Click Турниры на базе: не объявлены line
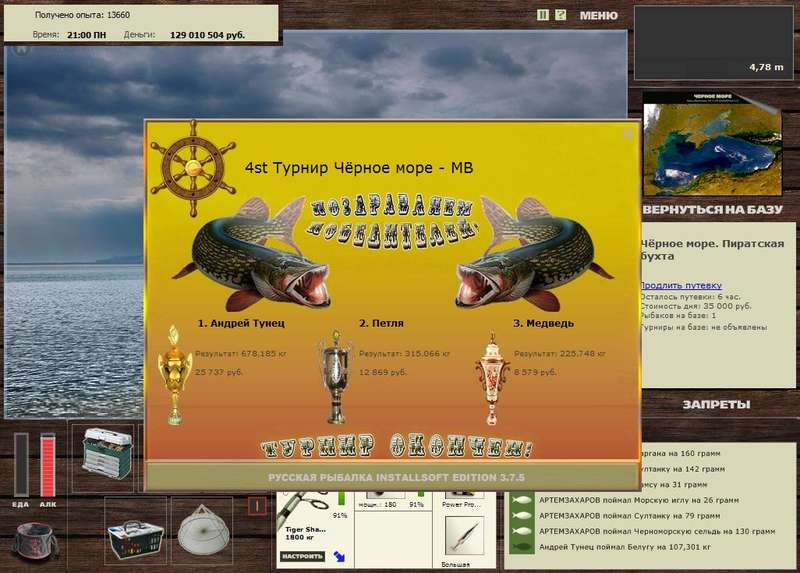Screen dimensions: 800x573 click(x=704, y=328)
